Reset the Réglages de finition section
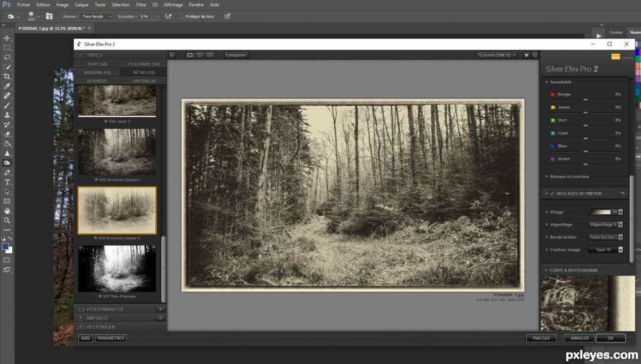641x364 pixels. click(x=623, y=193)
